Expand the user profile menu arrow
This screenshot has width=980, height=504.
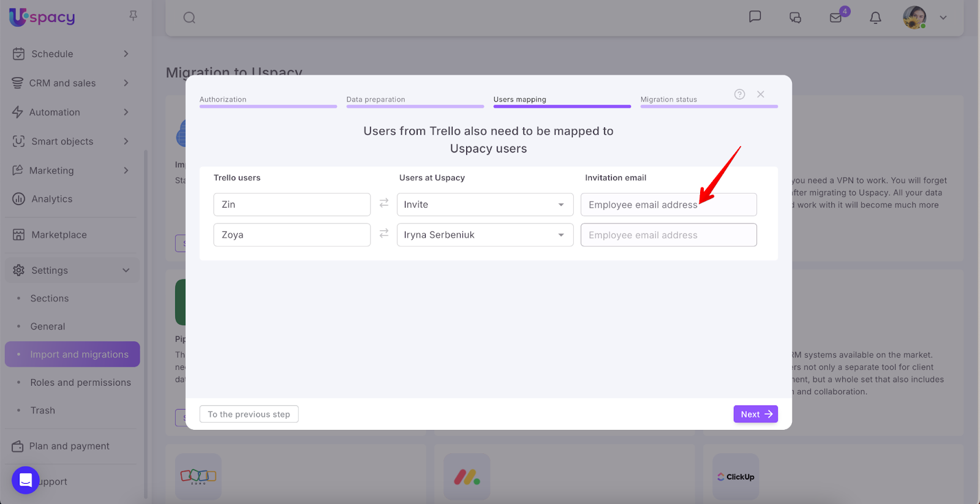[943, 18]
